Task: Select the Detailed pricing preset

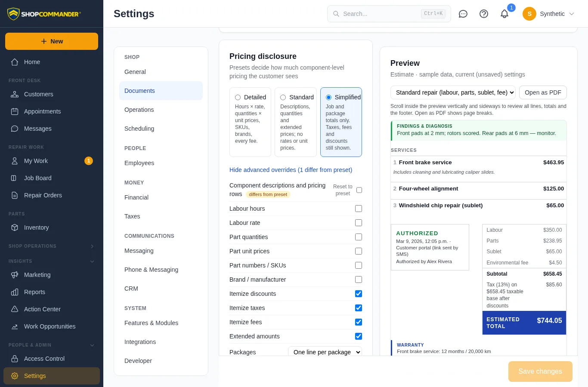Action: coord(251,122)
